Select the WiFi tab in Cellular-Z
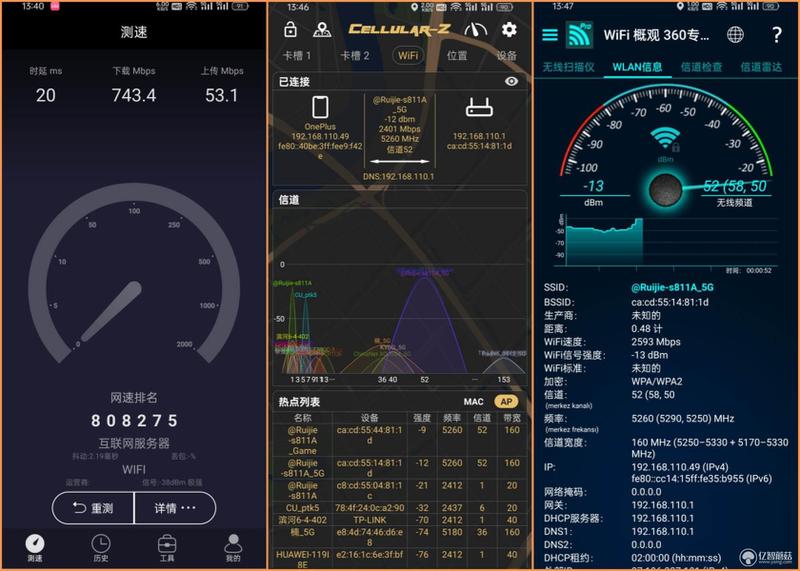This screenshot has width=800, height=571. pyautogui.click(x=408, y=55)
